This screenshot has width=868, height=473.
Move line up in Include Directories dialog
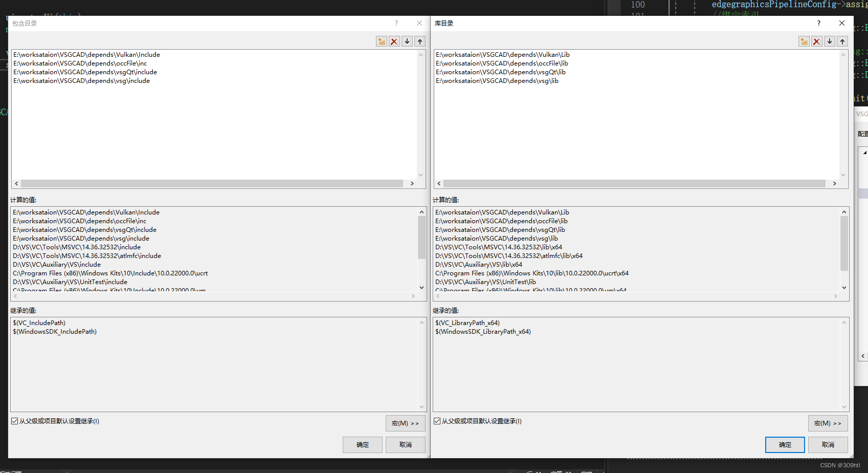click(420, 41)
